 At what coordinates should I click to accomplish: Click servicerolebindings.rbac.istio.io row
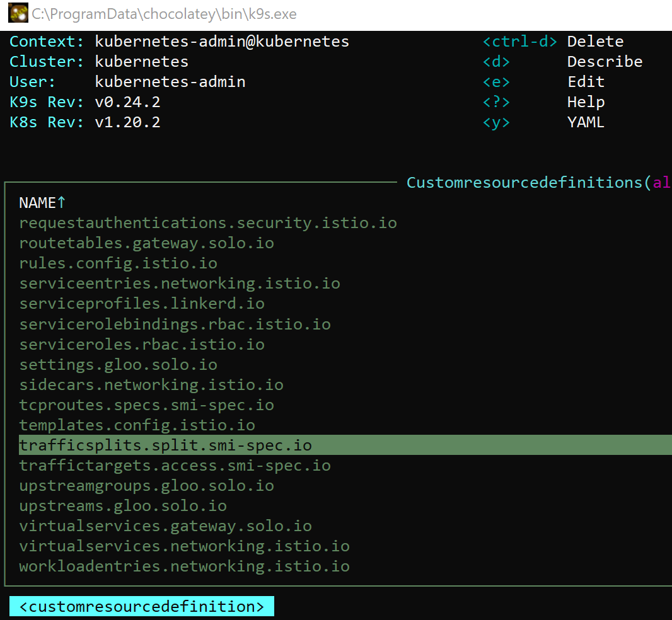[175, 324]
